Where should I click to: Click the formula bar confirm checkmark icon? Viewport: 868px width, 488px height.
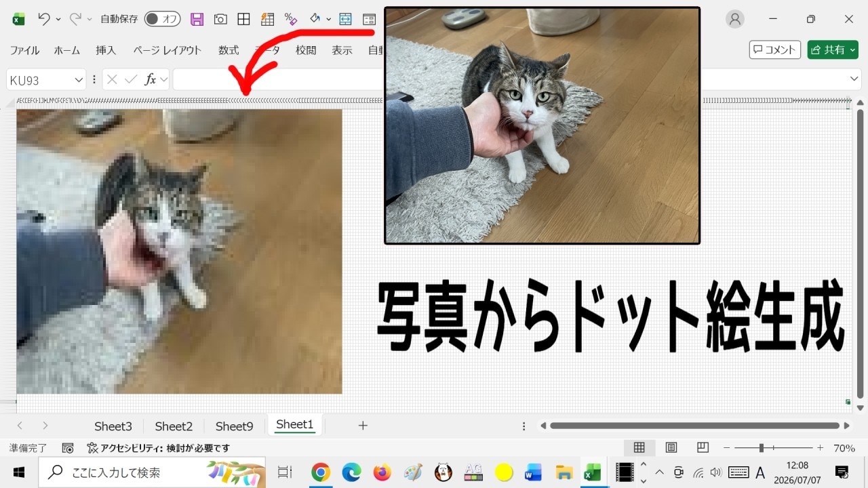pyautogui.click(x=131, y=79)
